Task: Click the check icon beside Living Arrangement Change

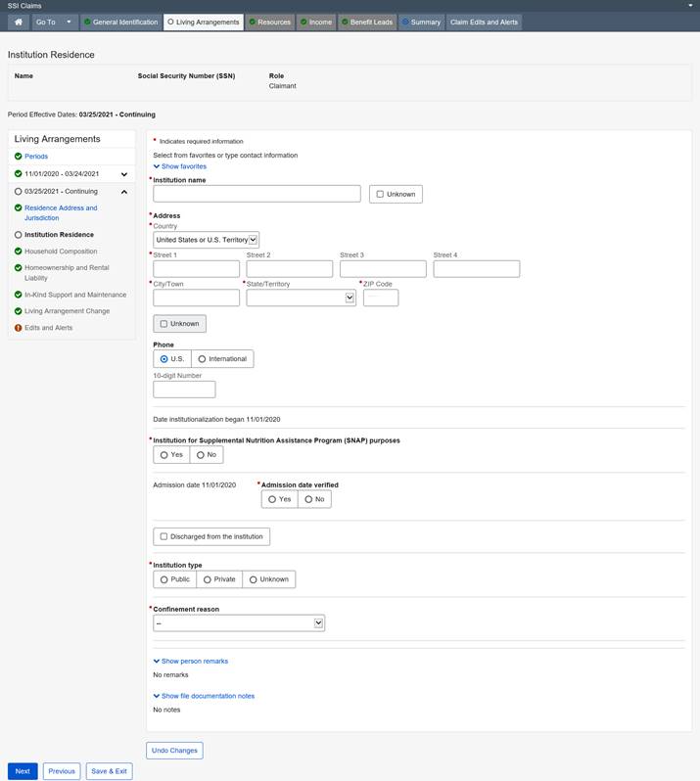Action: tap(18, 311)
